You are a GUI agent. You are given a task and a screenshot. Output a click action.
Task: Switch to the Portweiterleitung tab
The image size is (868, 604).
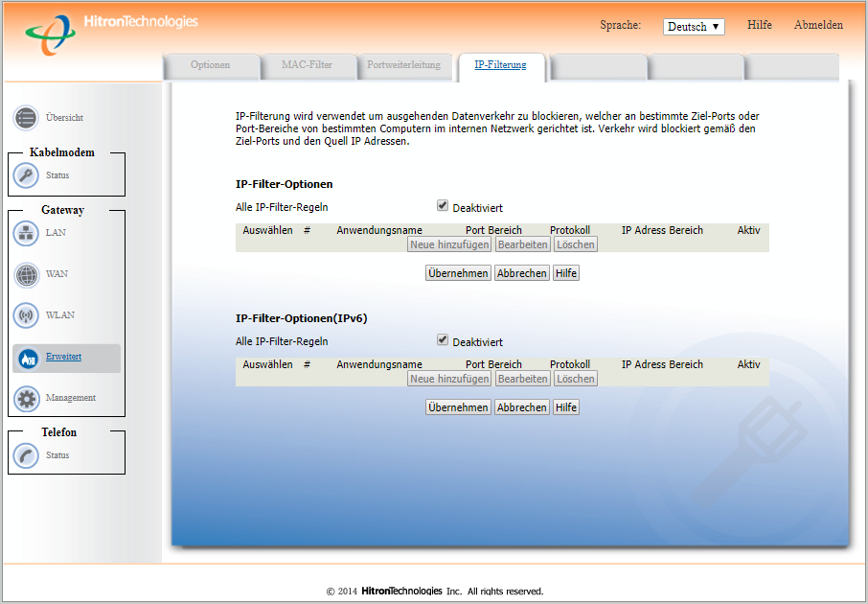[403, 65]
